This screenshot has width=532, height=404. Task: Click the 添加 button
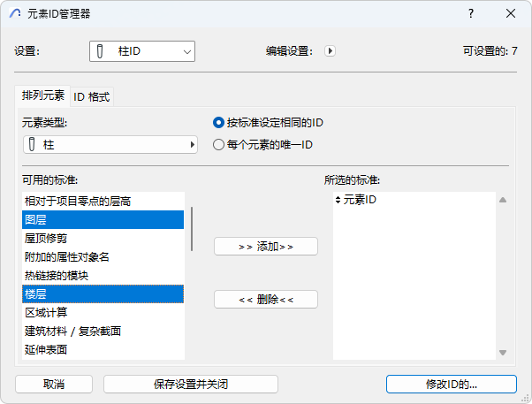tap(265, 247)
